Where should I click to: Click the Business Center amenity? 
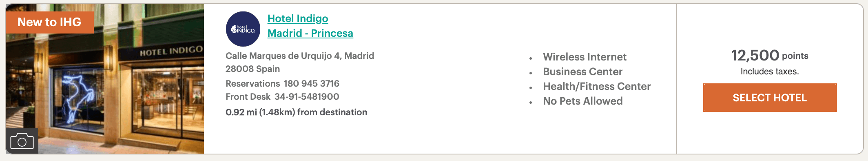coord(582,72)
